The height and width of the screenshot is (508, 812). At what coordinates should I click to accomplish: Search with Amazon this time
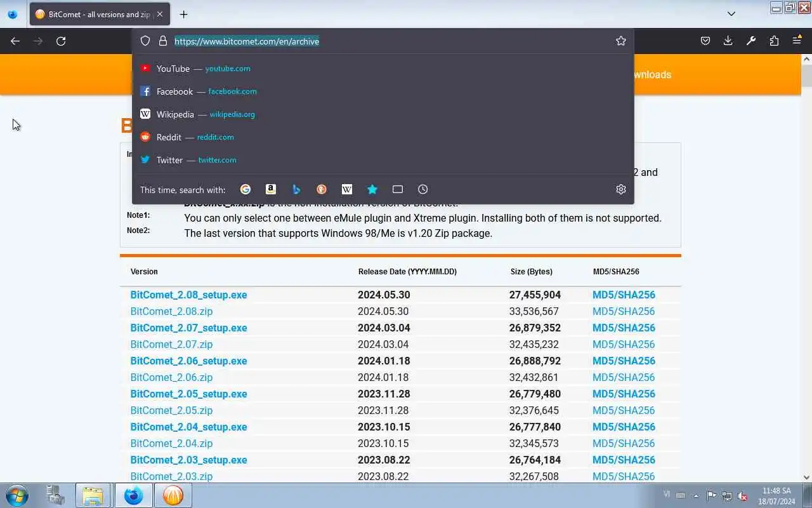tap(271, 189)
